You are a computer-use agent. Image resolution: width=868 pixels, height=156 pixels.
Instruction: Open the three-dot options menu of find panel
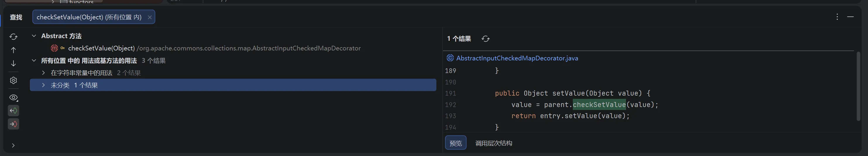point(837,17)
